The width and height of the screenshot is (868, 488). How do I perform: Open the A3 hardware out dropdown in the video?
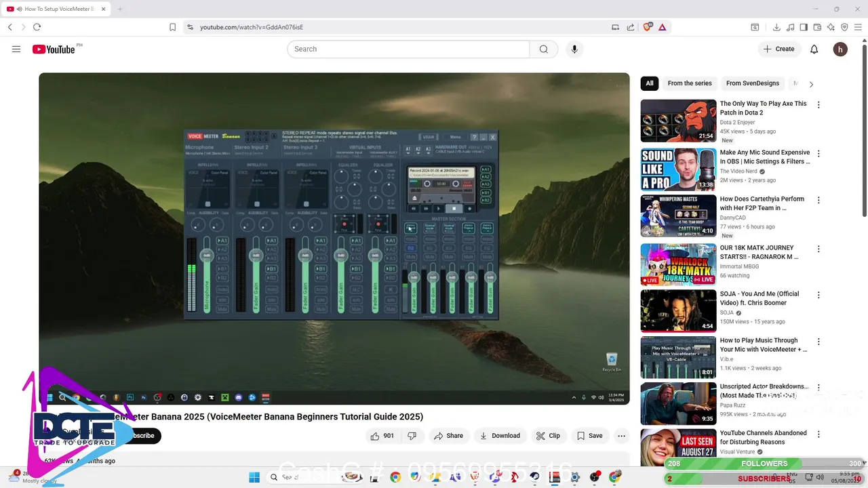(428, 150)
